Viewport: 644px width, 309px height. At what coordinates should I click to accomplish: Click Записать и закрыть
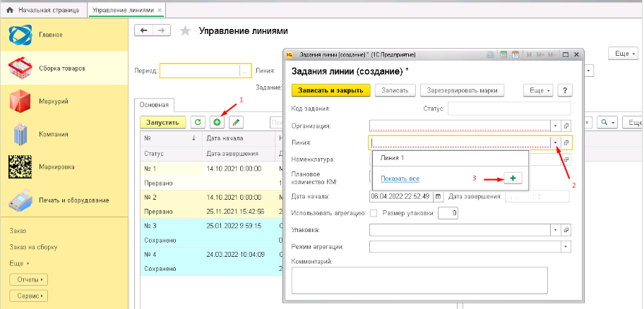(x=331, y=90)
